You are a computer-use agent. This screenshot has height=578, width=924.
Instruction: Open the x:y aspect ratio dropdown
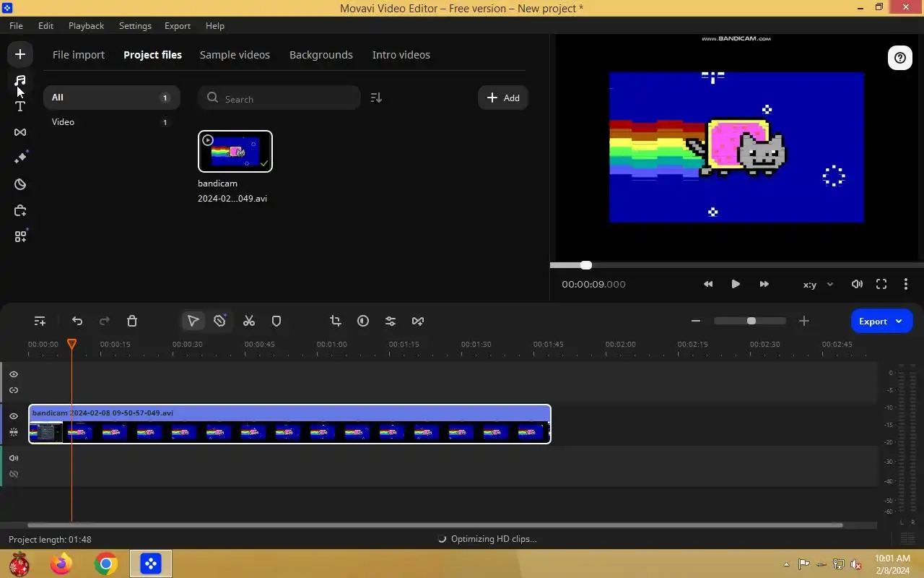818,285
